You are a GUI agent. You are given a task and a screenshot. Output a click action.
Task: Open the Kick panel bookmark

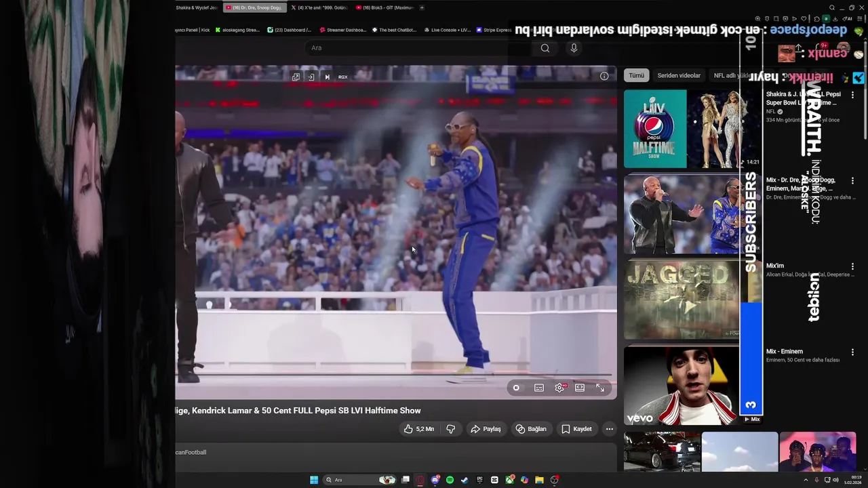[193, 30]
